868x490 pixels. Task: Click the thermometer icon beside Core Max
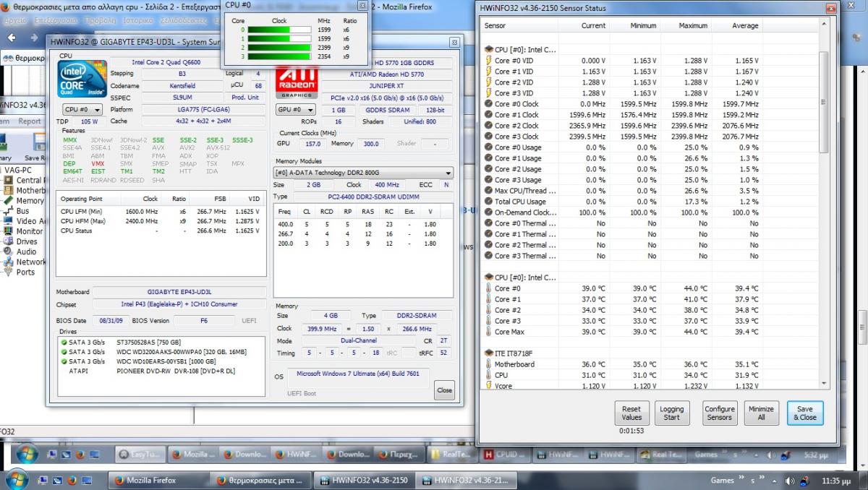pos(488,332)
